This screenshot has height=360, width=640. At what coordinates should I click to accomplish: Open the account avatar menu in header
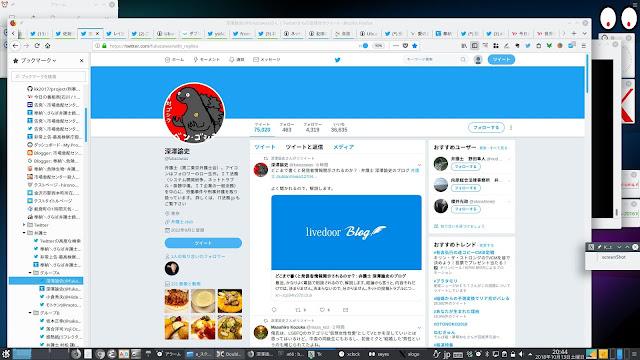[478, 60]
